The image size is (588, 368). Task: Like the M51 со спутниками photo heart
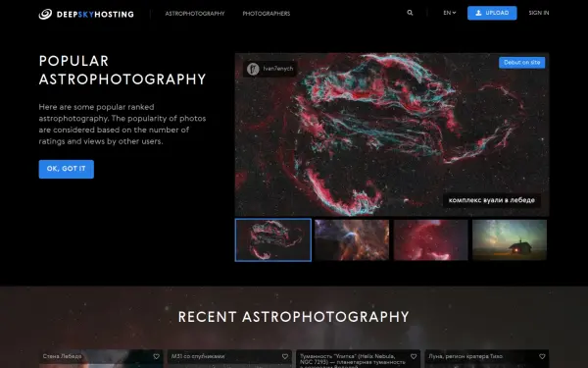click(x=284, y=357)
